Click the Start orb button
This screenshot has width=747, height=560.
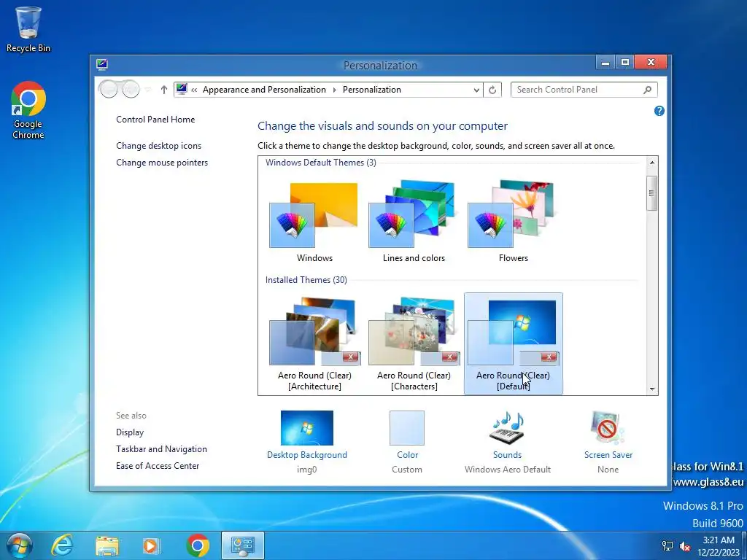[19, 545]
